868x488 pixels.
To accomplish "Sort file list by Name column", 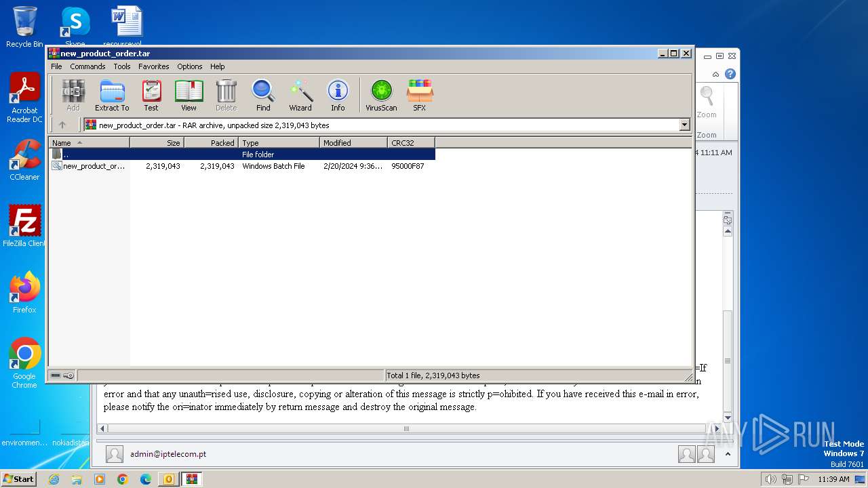I will point(89,142).
